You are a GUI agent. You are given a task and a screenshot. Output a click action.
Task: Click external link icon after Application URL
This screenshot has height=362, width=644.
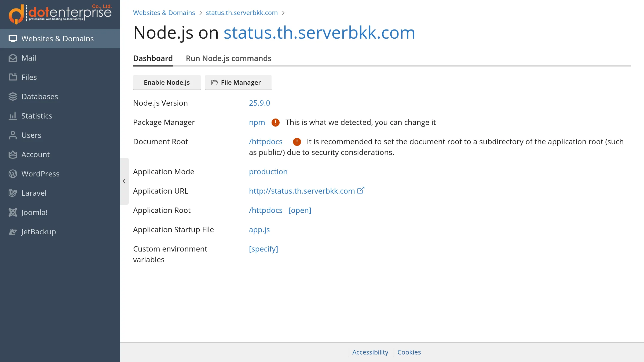[361, 190]
